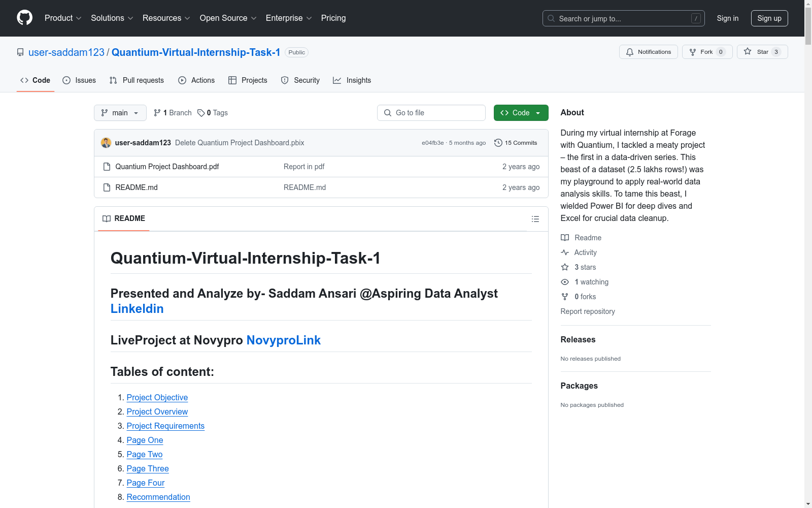This screenshot has height=508, width=812.
Task: Switch to the Security tab
Action: coord(300,80)
